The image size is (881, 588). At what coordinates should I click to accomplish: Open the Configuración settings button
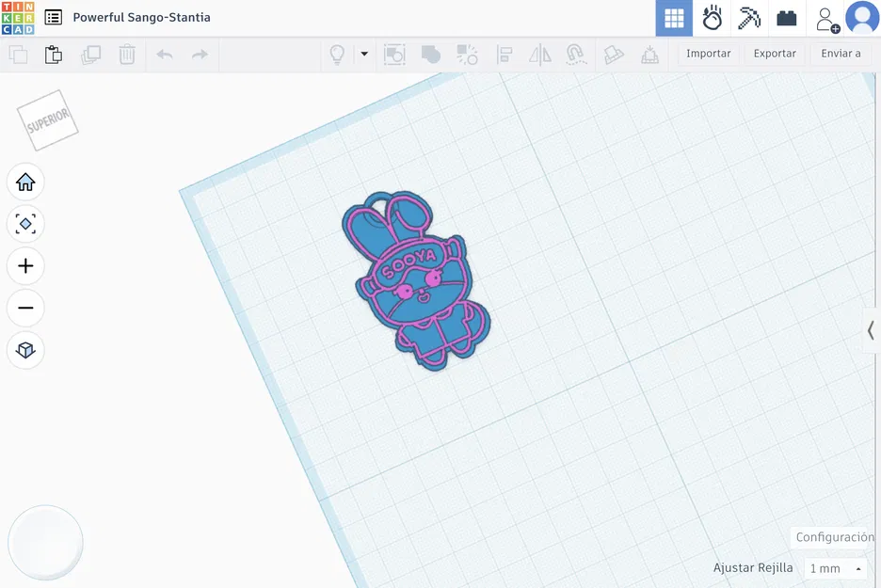pyautogui.click(x=835, y=537)
